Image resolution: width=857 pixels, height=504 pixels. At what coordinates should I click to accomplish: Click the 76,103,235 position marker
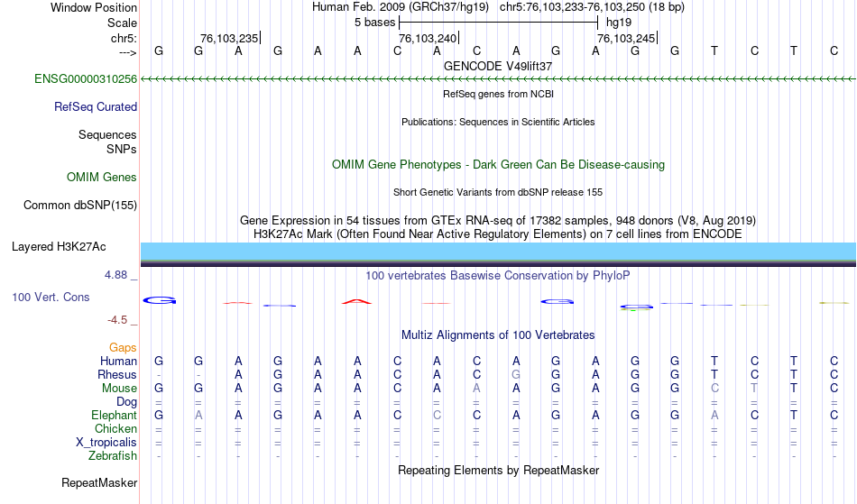pos(230,38)
